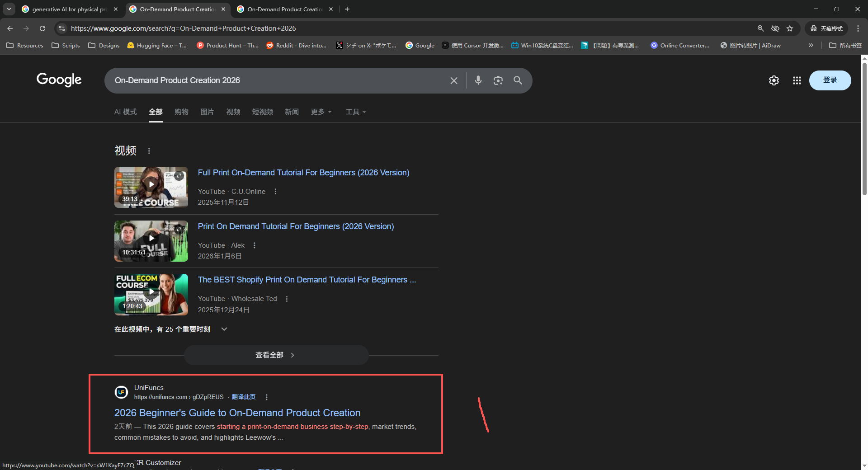
Task: Search by image using Google Lens camera icon
Action: pyautogui.click(x=498, y=80)
